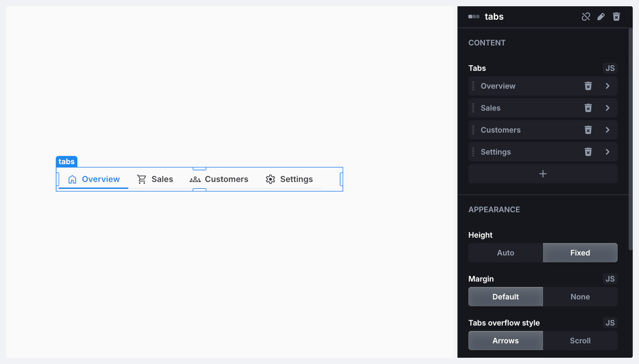The image size is (639, 364).
Task: Set Height to Auto
Action: point(505,253)
